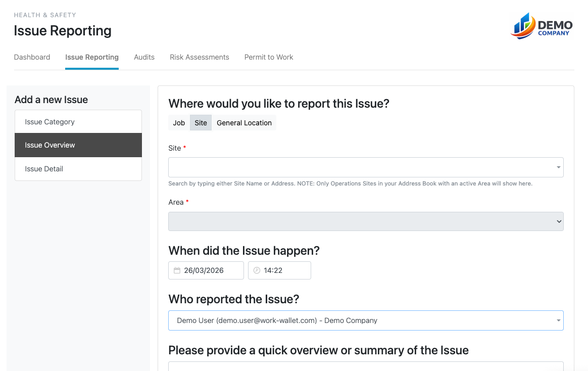Select the Site reporting option
This screenshot has width=588, height=371.
point(201,122)
